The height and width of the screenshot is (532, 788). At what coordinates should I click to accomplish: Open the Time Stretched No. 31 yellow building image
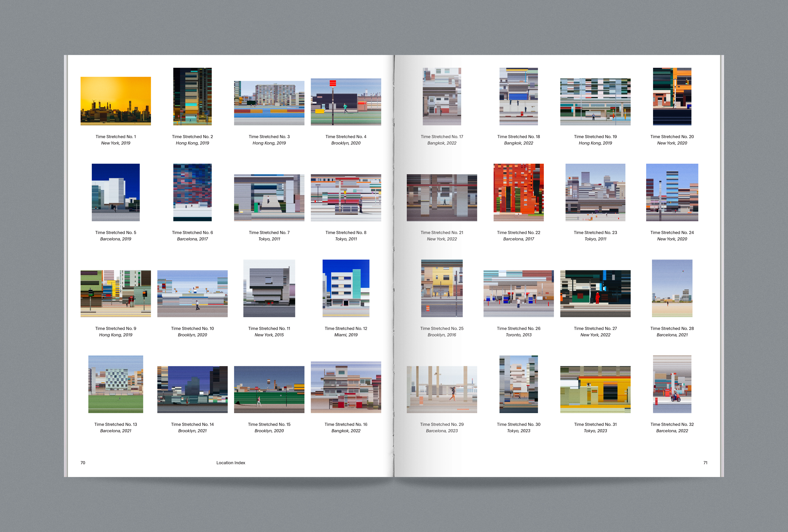click(595, 389)
